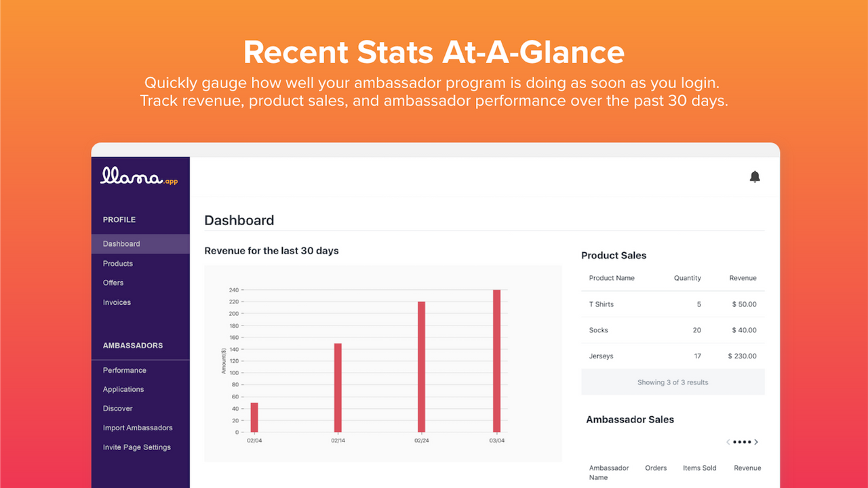Screen dimensions: 868x488
Task: Navigate to the Offers page
Action: coord(113,283)
